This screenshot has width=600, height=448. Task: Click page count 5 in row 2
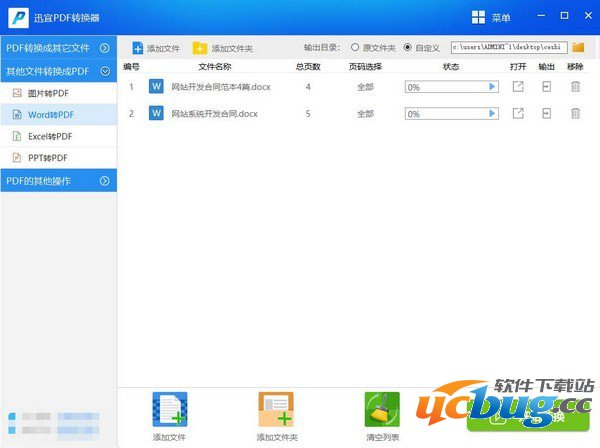[x=308, y=114]
